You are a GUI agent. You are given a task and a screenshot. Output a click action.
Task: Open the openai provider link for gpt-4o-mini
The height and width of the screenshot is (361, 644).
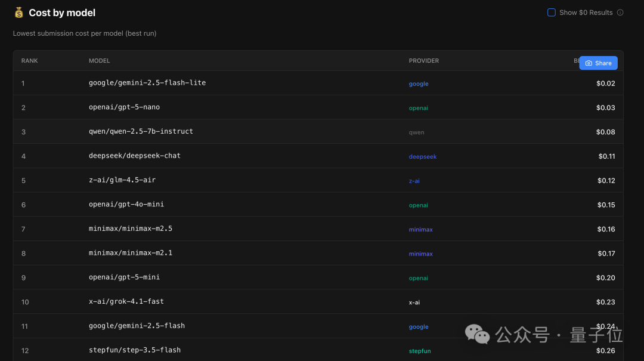coord(419,205)
